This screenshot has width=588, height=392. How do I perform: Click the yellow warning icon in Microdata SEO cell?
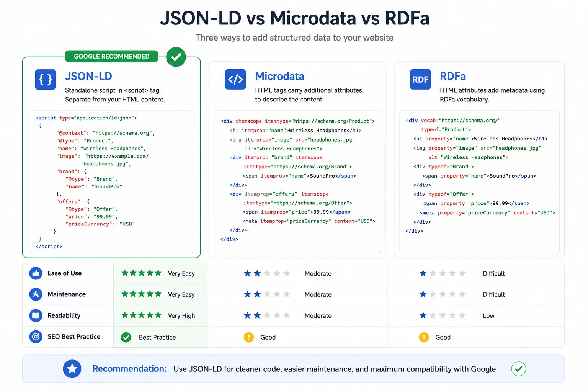249,337
